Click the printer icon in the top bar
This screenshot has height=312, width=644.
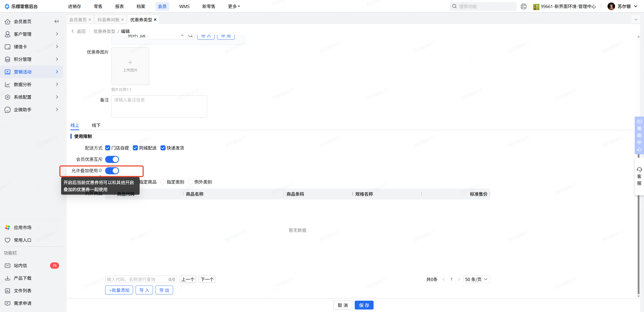point(524,7)
